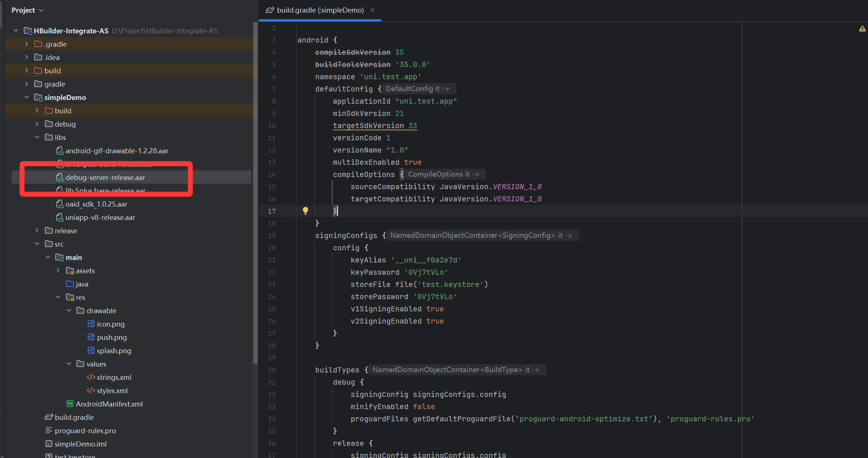Click the DefaultConfig it -> inlay hint
Viewport: 868px width, 458px height.
[x=418, y=88]
